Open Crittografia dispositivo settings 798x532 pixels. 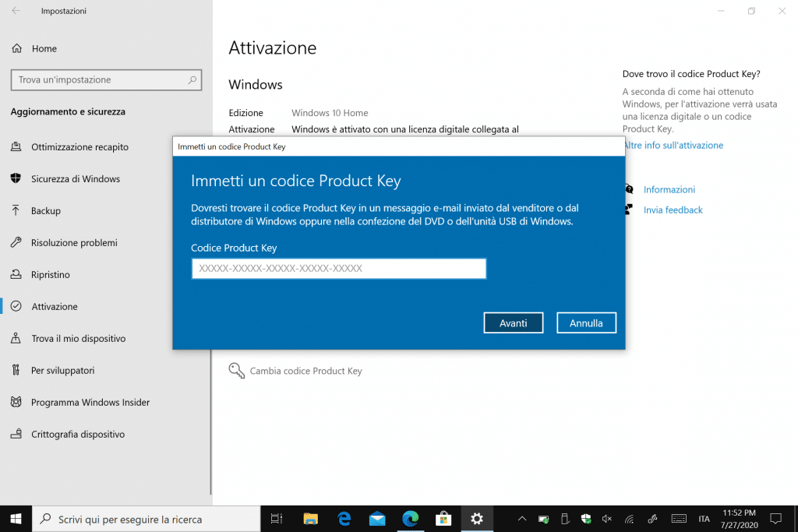coord(77,435)
